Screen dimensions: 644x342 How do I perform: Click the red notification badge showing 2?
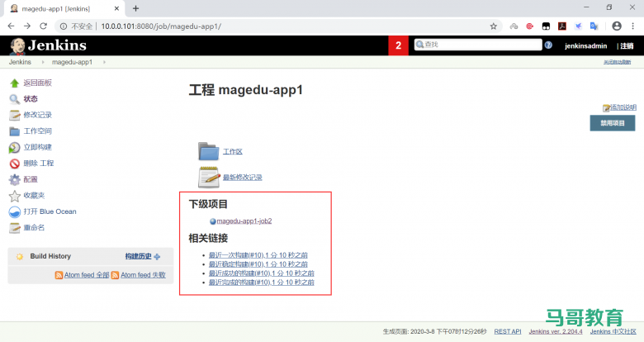click(x=399, y=45)
